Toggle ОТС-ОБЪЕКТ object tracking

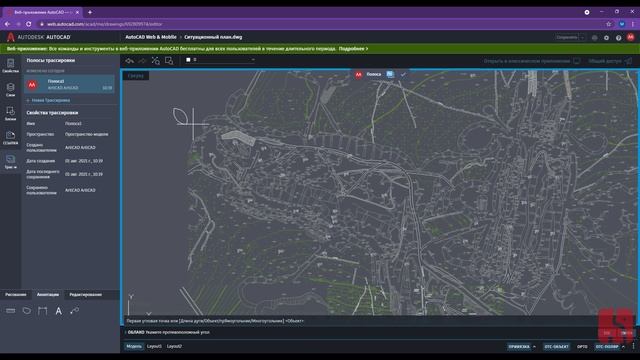pos(556,347)
